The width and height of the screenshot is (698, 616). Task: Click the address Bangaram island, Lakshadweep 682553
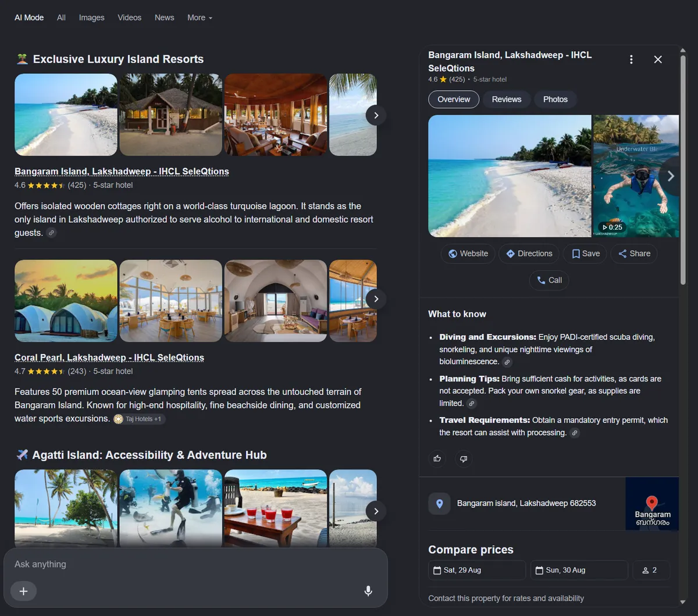coord(526,504)
